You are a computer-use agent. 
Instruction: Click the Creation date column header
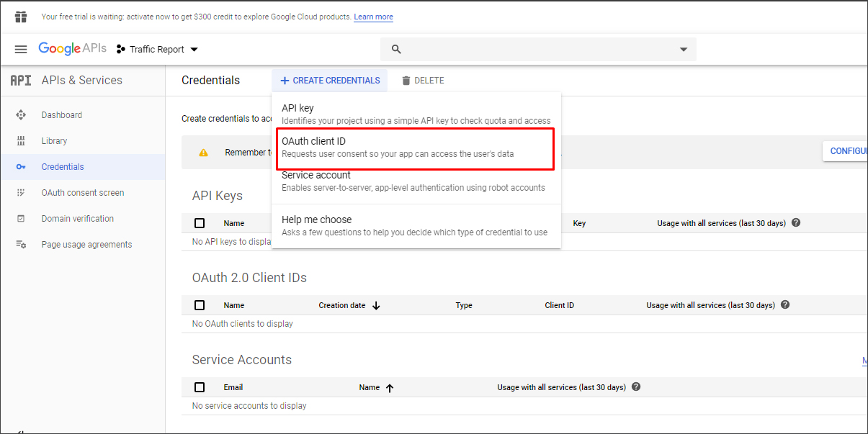[x=342, y=305]
